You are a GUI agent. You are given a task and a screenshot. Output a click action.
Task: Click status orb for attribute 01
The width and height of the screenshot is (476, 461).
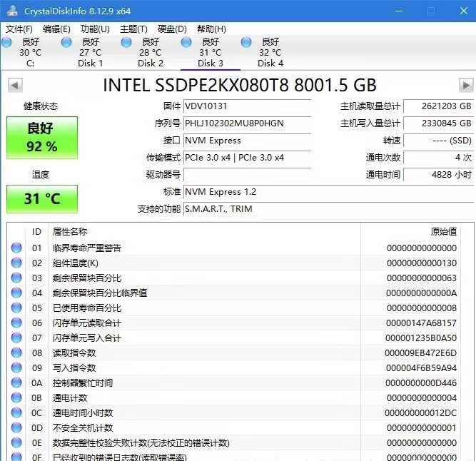point(16,248)
